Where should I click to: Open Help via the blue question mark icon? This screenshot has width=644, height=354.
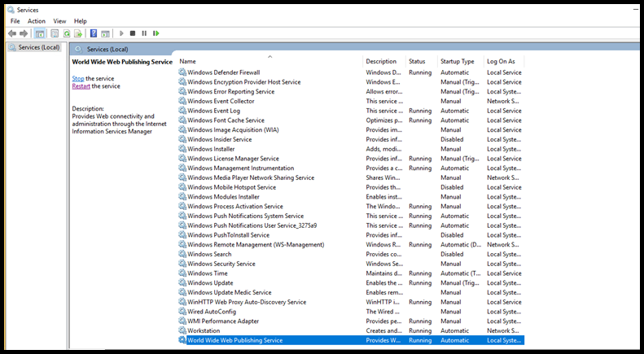coord(94,33)
